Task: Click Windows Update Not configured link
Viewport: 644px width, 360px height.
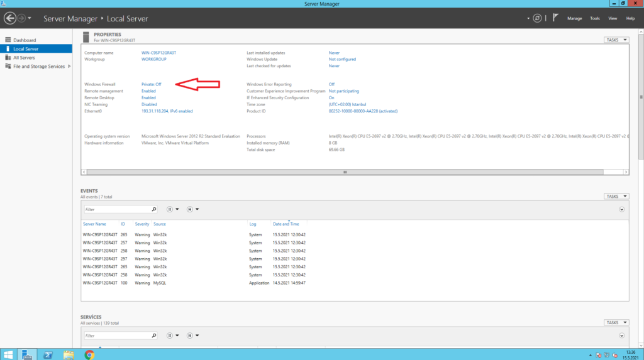Action: 342,59
